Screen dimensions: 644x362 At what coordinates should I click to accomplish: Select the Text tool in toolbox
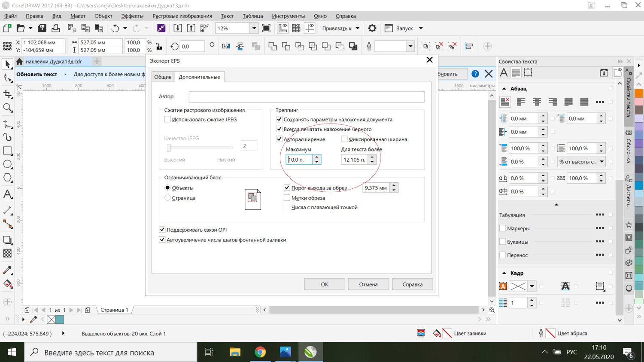pos(7,194)
